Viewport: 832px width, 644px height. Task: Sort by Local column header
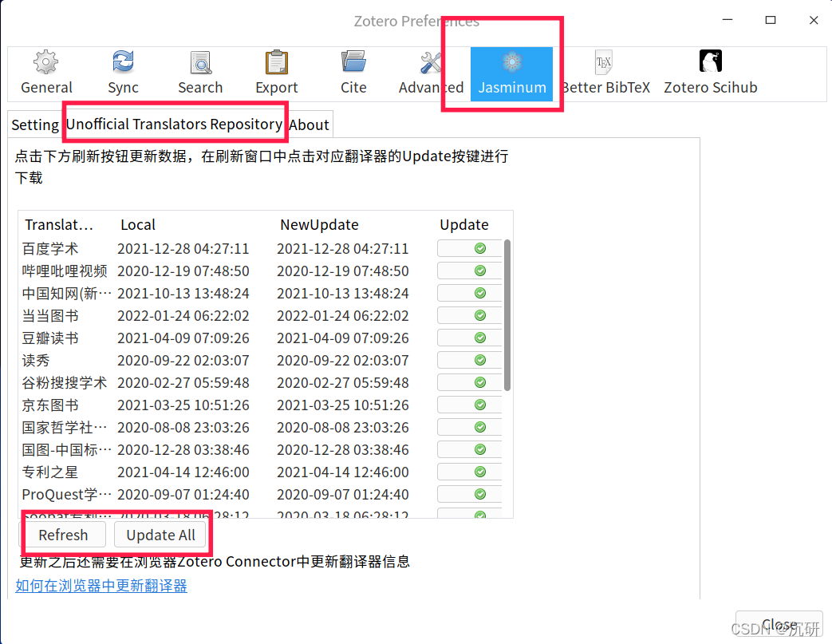(138, 224)
